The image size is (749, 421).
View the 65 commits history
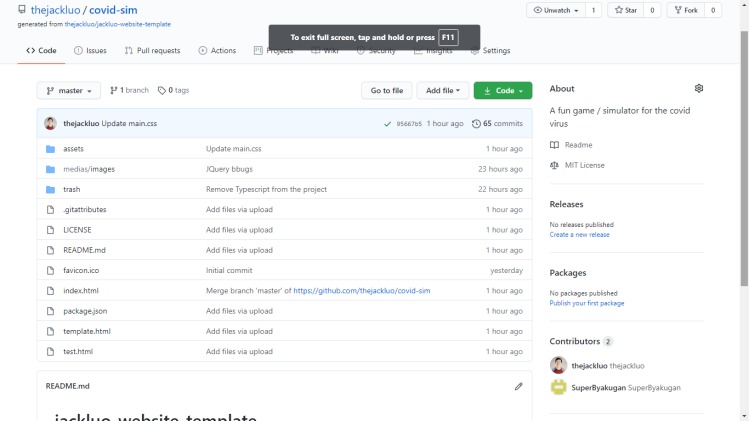tap(497, 123)
